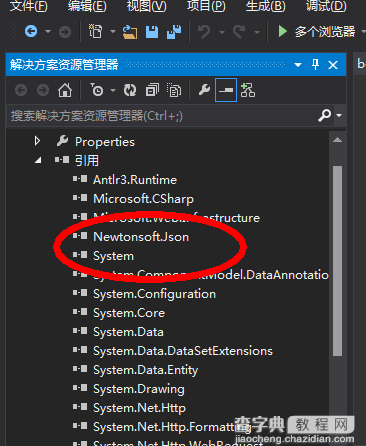This screenshot has height=446, width=366.
Task: Click the undo arrow icon
Action: (204, 32)
